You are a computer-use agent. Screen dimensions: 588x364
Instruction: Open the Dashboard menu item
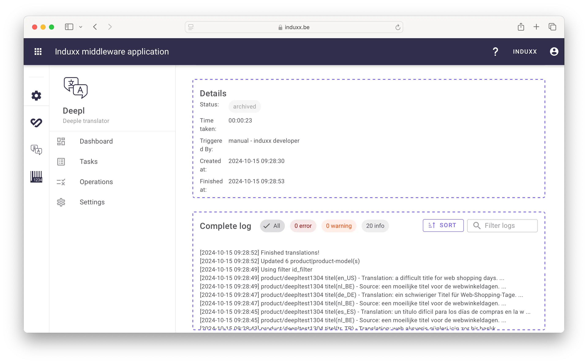(x=96, y=141)
